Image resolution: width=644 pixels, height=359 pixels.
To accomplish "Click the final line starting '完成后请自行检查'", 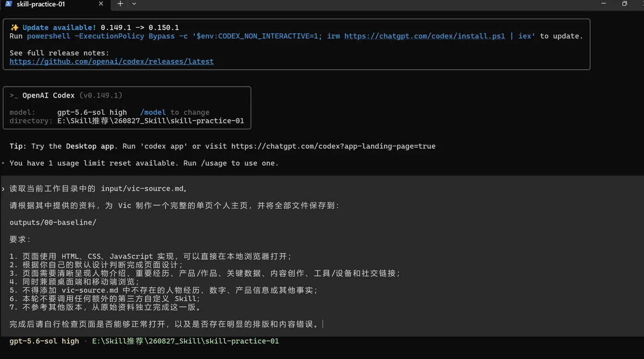I will [x=165, y=324].
